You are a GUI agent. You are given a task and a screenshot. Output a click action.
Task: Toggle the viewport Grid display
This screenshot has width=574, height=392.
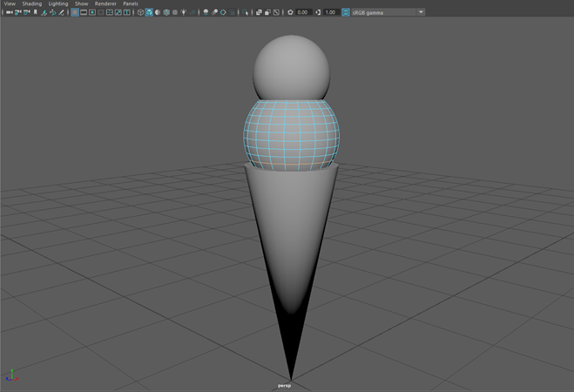[75, 12]
